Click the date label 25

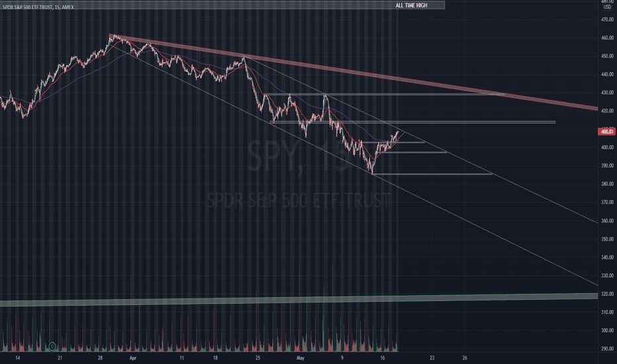(x=258, y=358)
